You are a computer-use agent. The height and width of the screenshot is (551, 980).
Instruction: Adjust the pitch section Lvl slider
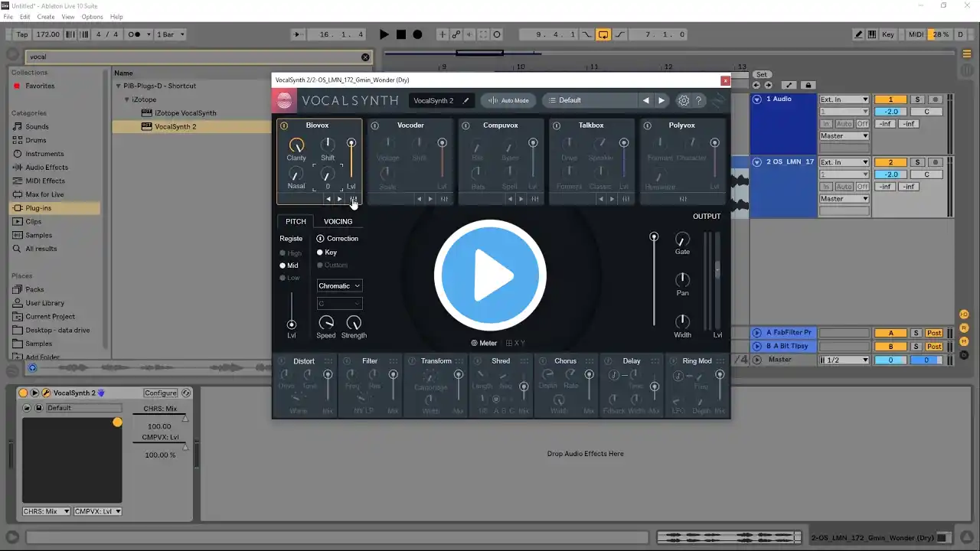[x=291, y=312]
